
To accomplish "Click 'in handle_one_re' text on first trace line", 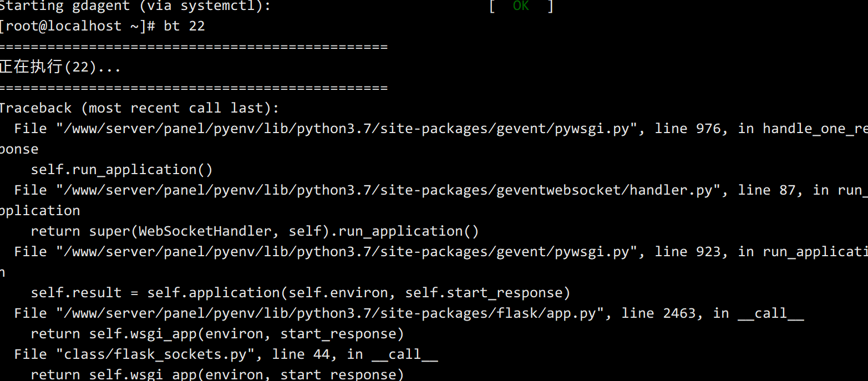I will 803,129.
